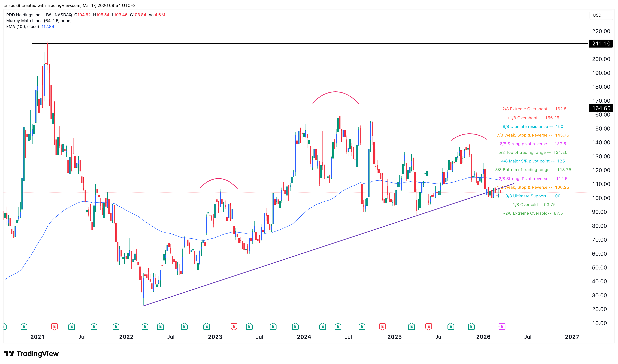Click the 164.65 price label on the scale

pos(600,108)
